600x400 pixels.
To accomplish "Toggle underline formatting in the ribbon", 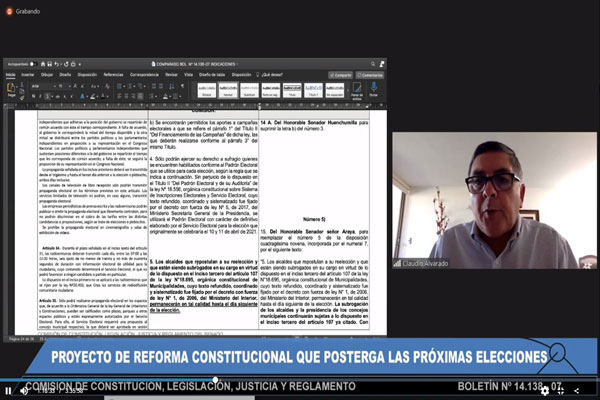I will coord(47,96).
